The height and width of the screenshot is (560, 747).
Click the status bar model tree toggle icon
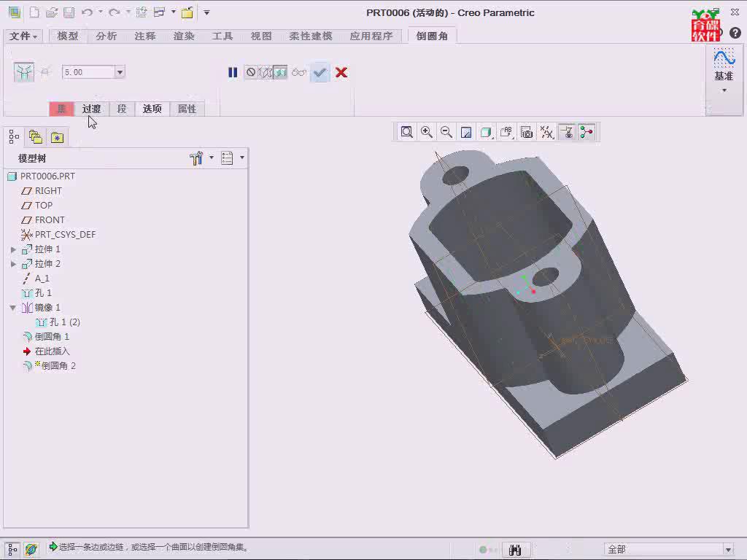point(12,550)
